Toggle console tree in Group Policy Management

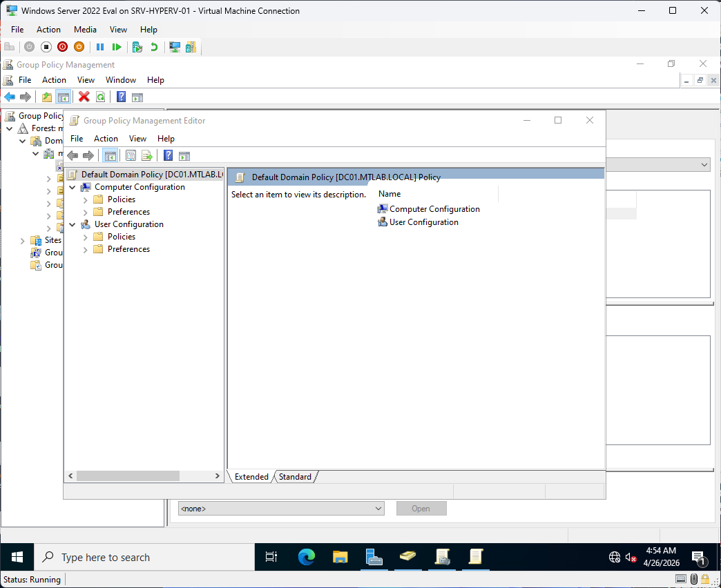(x=64, y=97)
